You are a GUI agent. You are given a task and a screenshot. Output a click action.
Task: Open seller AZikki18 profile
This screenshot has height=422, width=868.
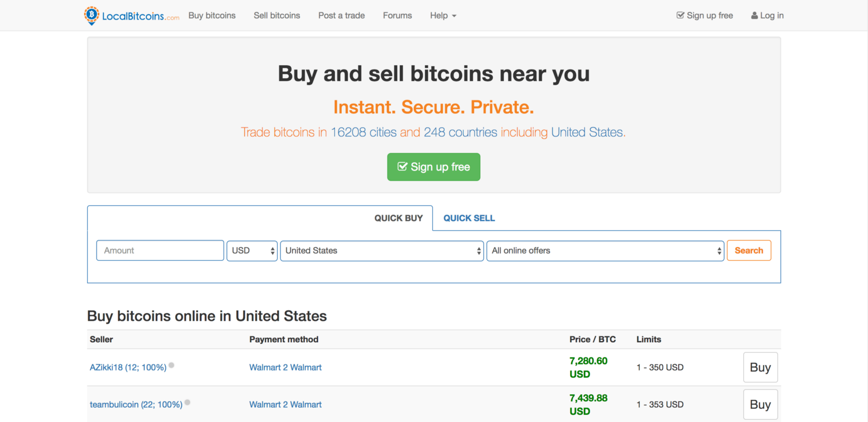tap(128, 368)
